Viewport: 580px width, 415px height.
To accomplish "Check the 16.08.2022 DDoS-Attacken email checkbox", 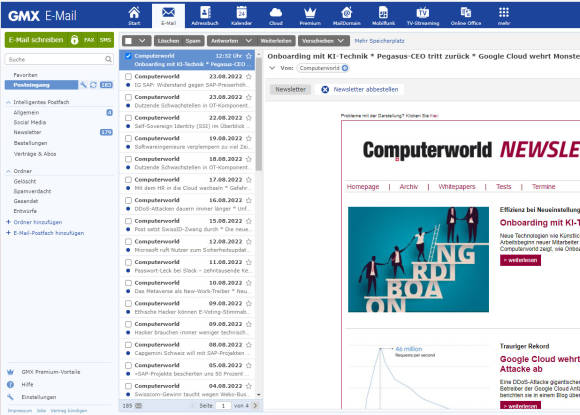I will coord(128,200).
